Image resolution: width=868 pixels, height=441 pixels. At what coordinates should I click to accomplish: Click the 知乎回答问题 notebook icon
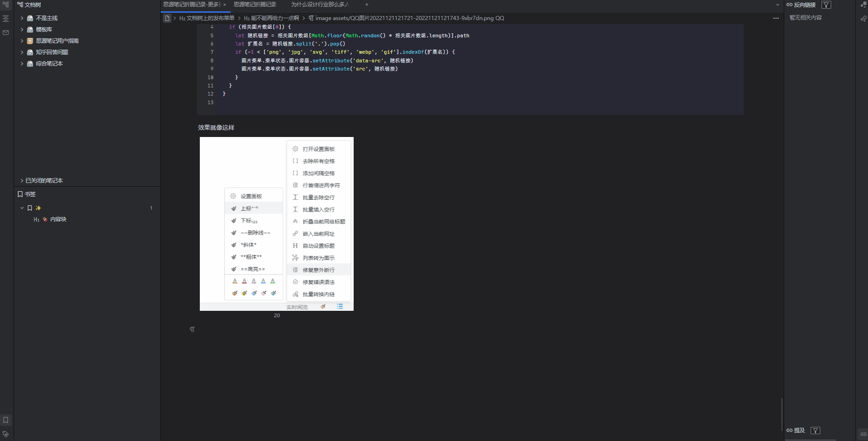(x=30, y=52)
